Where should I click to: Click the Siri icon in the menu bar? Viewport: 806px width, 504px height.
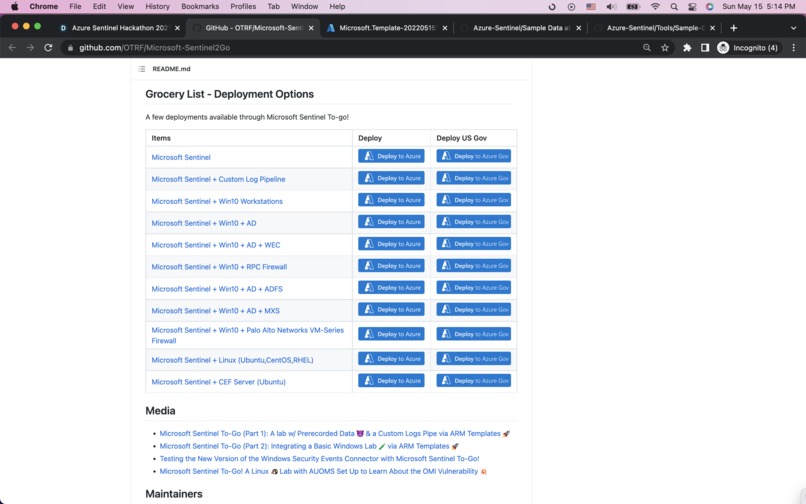tap(710, 7)
